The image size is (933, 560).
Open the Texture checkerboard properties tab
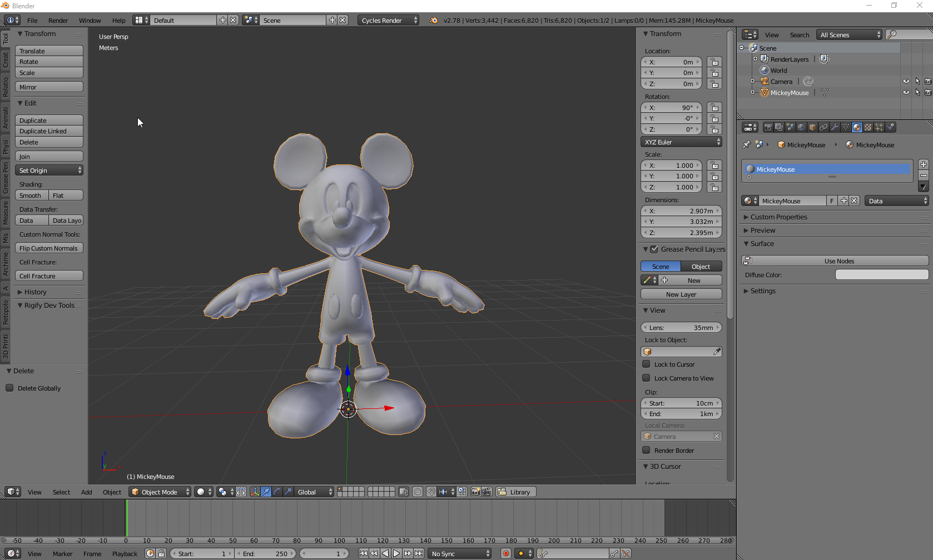pyautogui.click(x=868, y=127)
